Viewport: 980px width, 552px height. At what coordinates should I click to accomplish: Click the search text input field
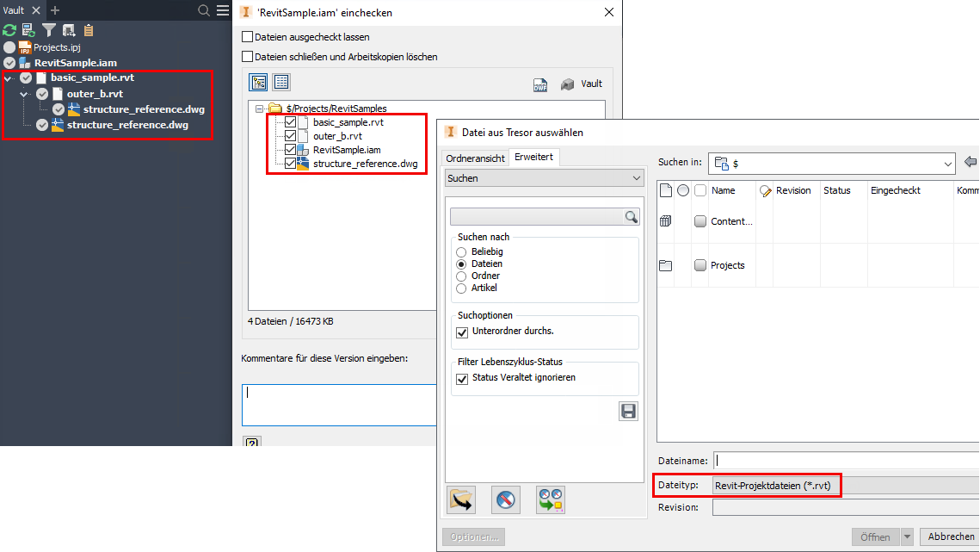tap(538, 216)
